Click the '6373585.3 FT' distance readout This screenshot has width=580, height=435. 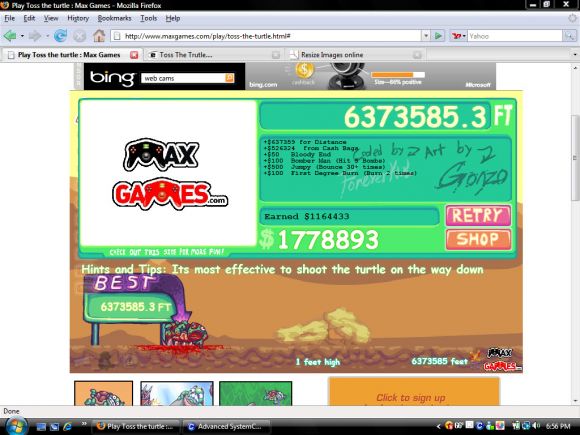(428, 117)
